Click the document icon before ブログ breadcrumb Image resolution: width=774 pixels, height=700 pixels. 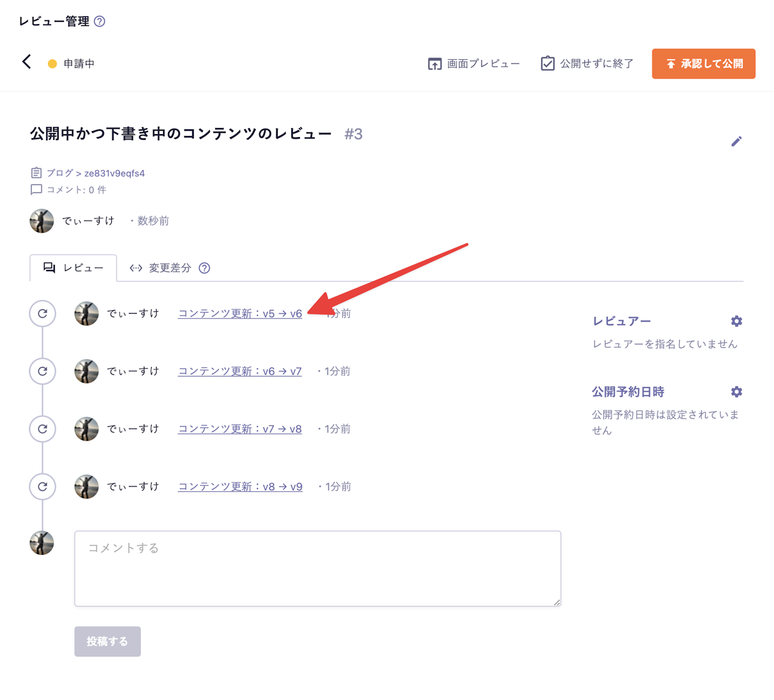click(x=37, y=172)
